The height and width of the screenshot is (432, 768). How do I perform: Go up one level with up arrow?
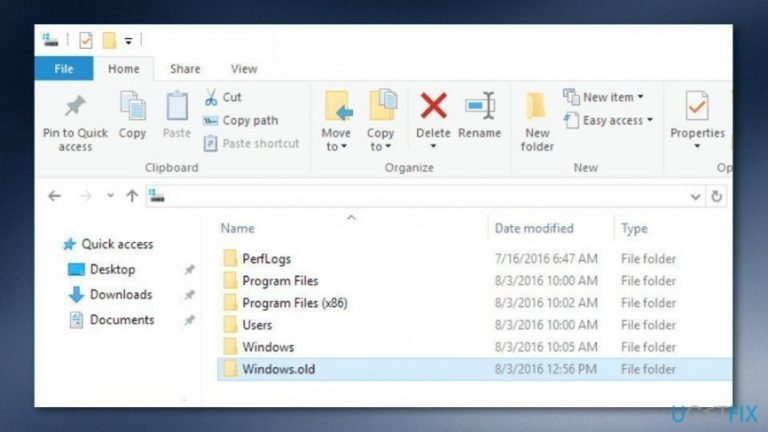point(132,196)
